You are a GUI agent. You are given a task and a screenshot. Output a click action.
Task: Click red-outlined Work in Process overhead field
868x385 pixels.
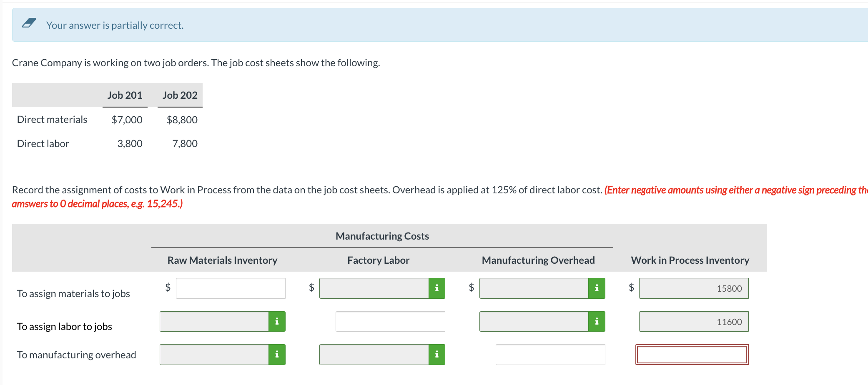click(692, 355)
